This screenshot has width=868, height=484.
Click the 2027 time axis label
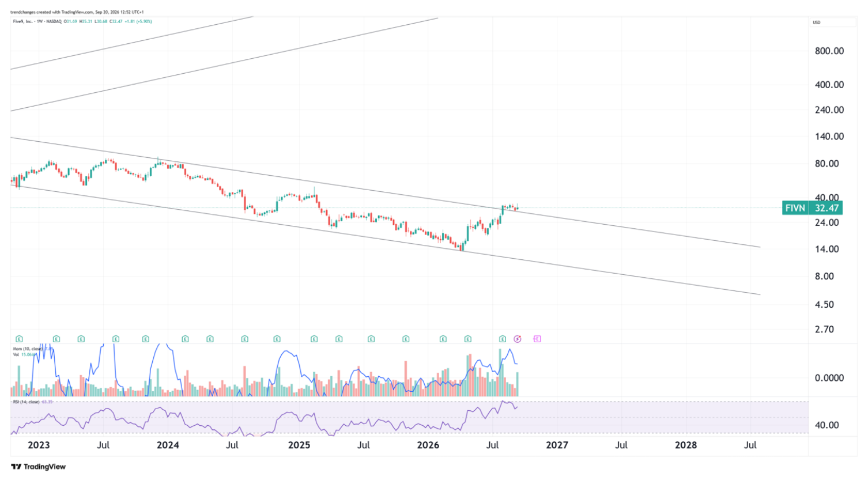(x=557, y=445)
